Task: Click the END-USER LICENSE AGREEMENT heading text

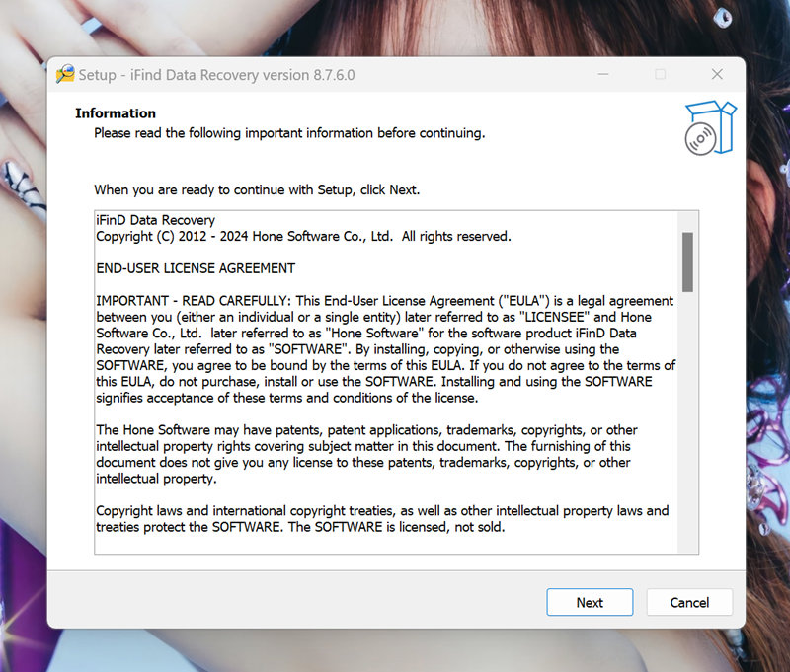Action: point(196,268)
